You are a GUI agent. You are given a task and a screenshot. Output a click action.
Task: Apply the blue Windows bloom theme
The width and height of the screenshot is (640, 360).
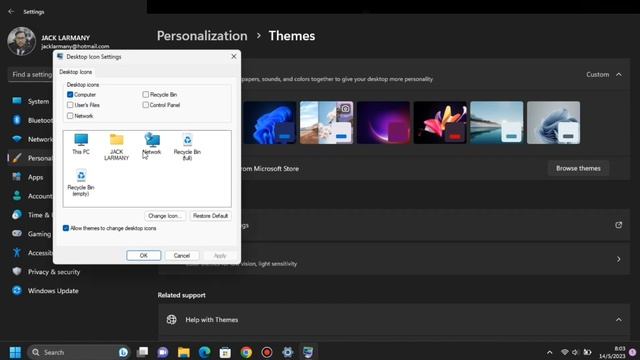pyautogui.click(x=270, y=122)
